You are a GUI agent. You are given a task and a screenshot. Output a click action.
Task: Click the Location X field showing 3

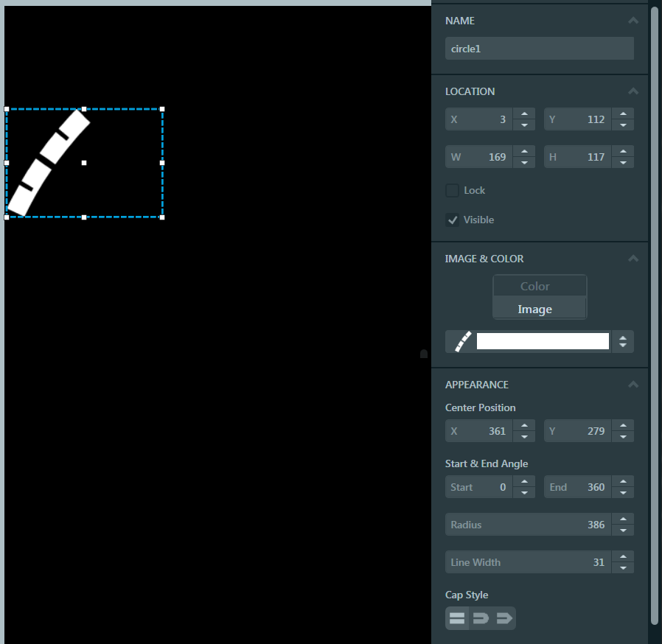(479, 119)
